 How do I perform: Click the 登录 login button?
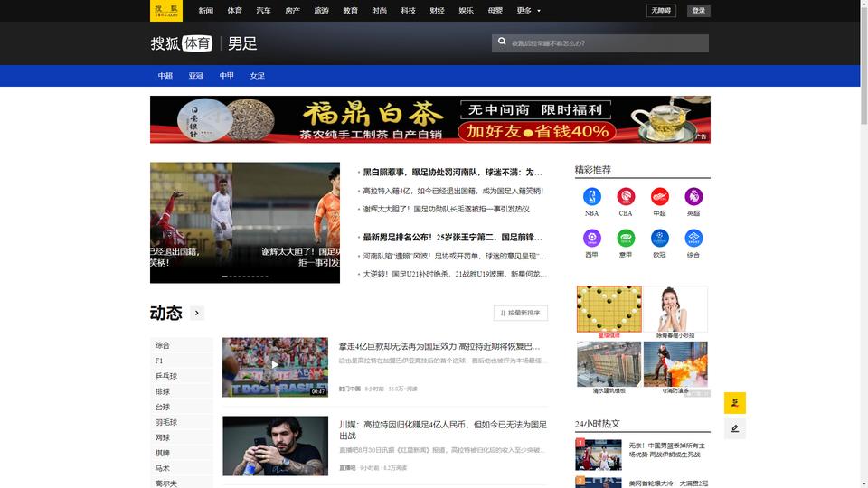pyautogui.click(x=699, y=11)
